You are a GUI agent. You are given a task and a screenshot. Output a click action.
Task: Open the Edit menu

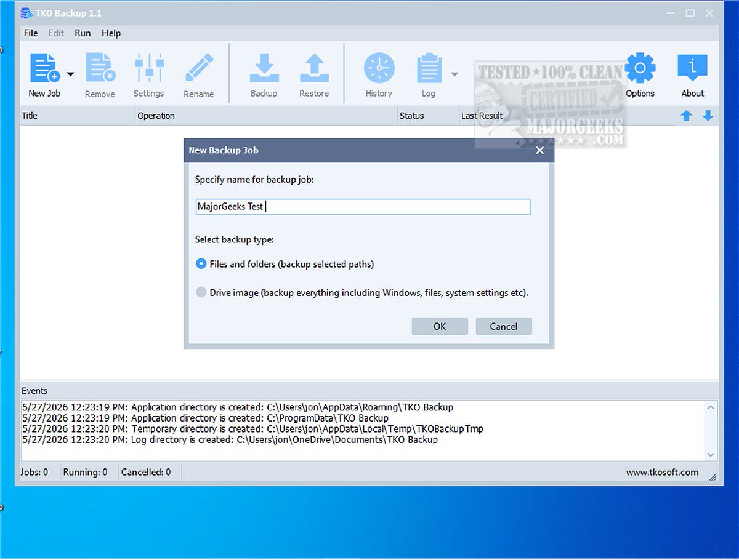56,33
